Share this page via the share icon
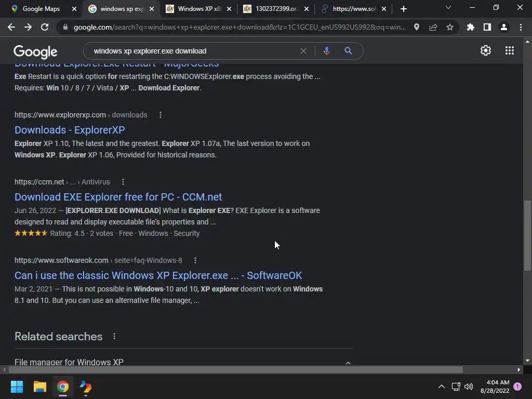 pos(433,28)
